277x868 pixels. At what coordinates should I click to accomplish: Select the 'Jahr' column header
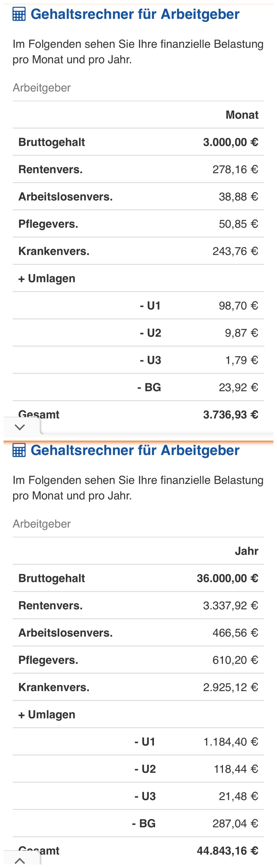click(246, 551)
